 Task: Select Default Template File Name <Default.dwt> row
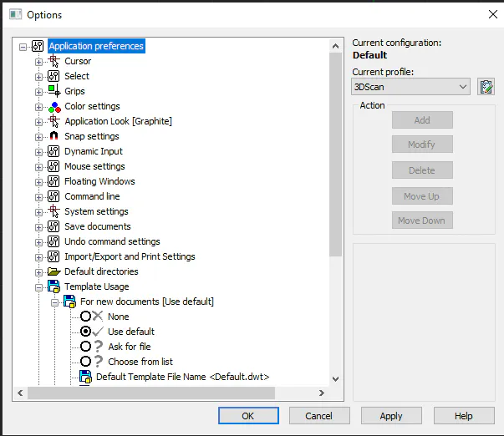pos(182,377)
